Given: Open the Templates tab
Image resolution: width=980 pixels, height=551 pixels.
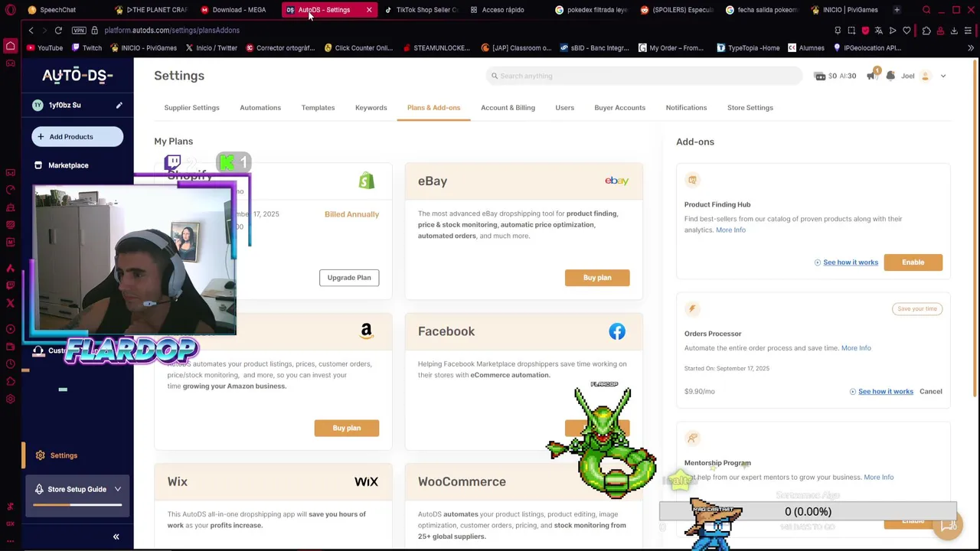Looking at the screenshot, I should 318,108.
